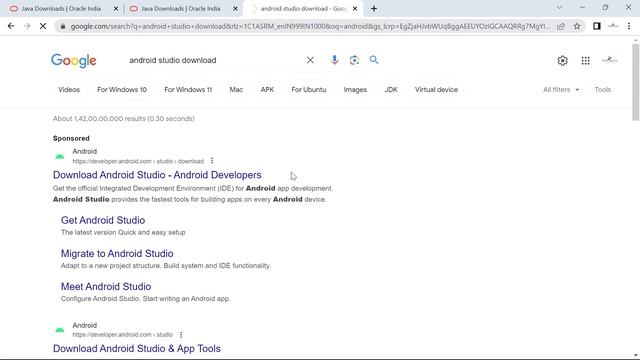Go to the Google logo homepage

pos(74,60)
